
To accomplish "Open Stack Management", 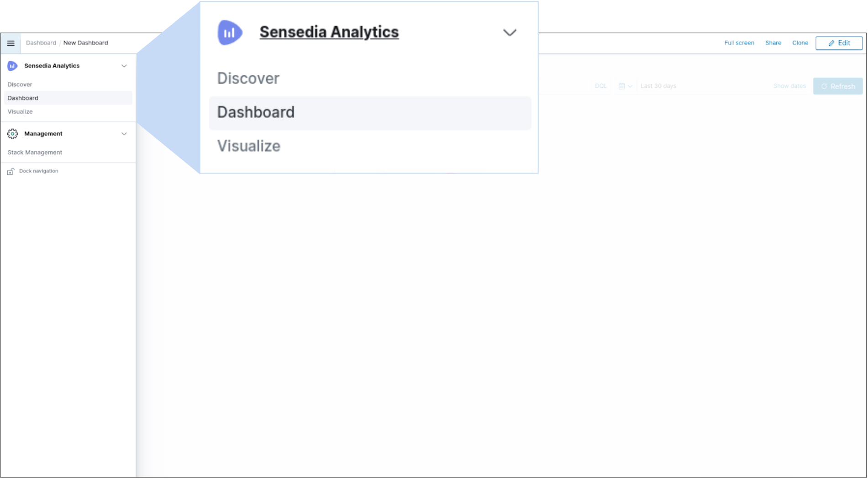I will coord(35,153).
